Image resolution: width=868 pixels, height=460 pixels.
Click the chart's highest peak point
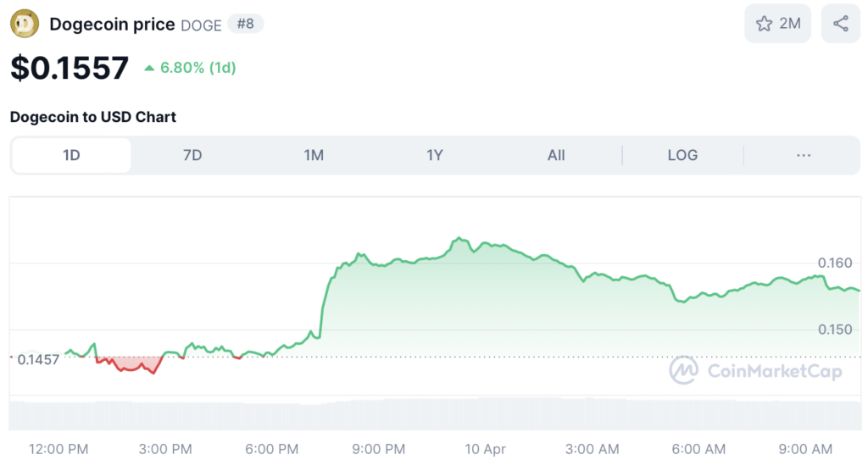pyautogui.click(x=459, y=239)
